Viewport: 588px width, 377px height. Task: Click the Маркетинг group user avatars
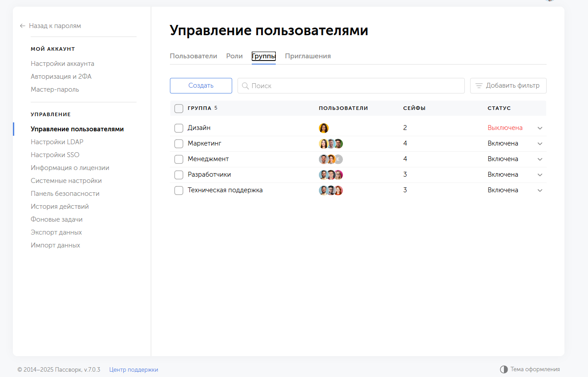[x=331, y=144]
